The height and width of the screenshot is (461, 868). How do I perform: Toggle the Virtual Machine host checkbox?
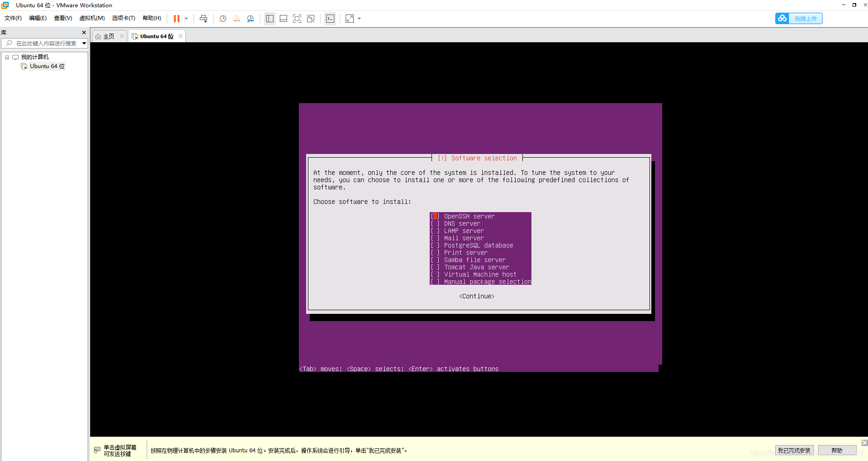(435, 274)
